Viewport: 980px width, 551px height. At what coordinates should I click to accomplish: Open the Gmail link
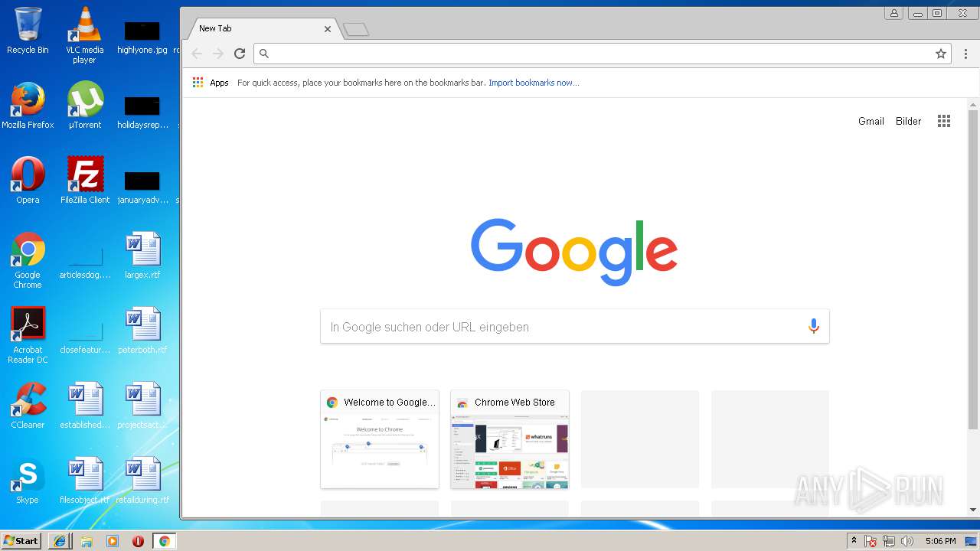[871, 121]
